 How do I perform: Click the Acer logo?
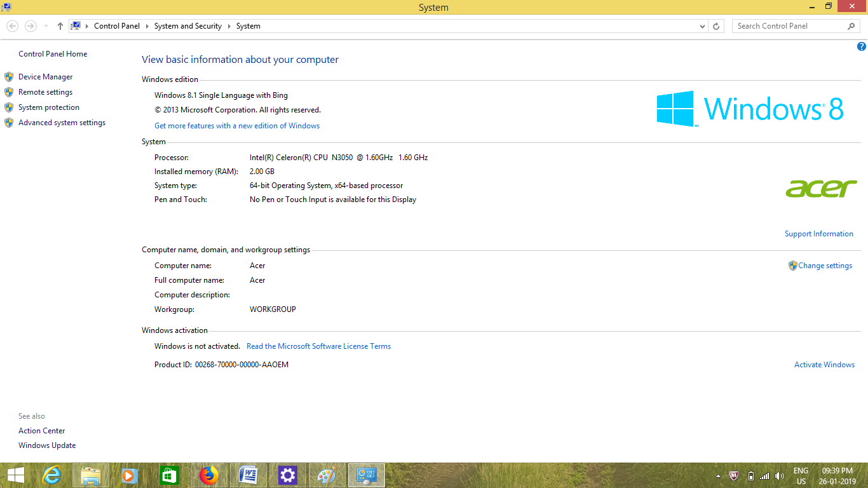pyautogui.click(x=821, y=188)
